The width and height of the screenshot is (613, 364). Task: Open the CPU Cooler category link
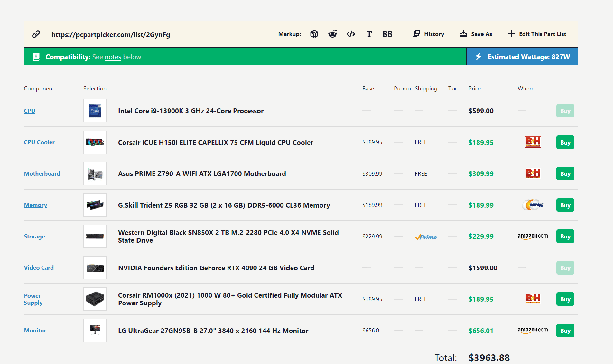tap(39, 142)
